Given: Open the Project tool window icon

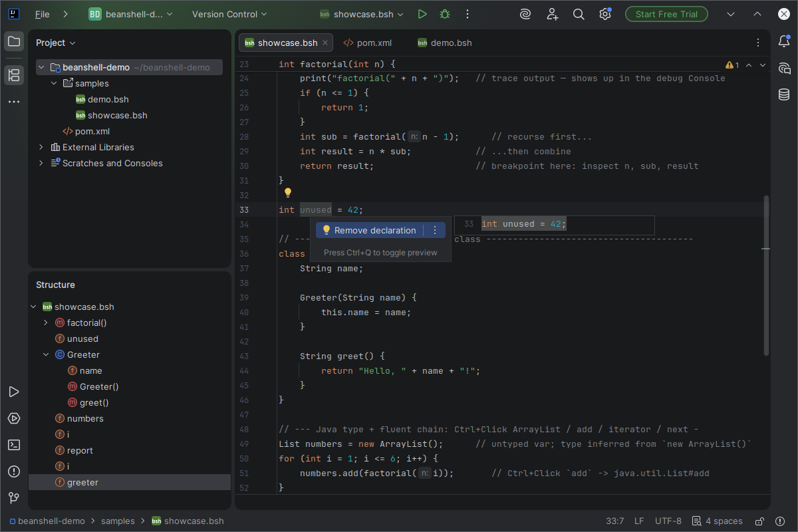Looking at the screenshot, I should (x=13, y=42).
